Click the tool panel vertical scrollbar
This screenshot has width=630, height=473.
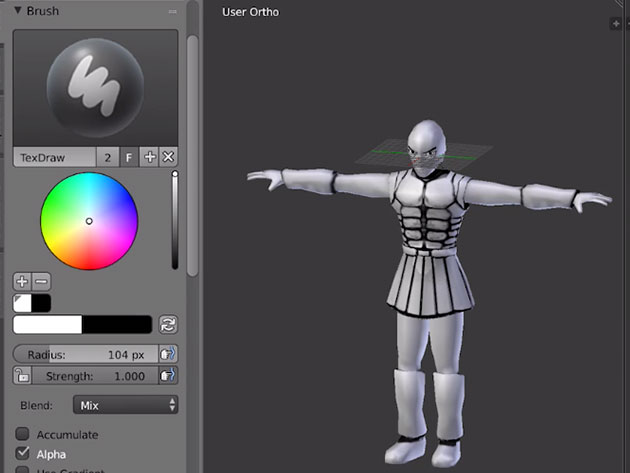point(192,156)
